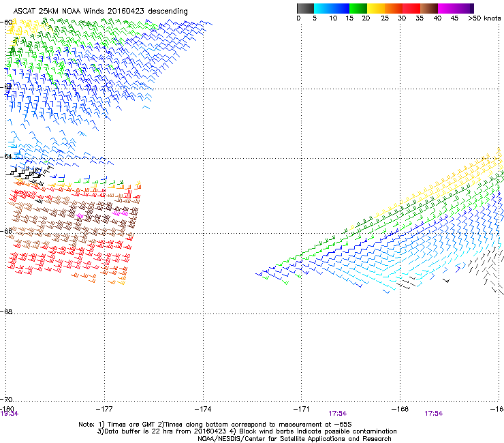Click the -168 longitude axis label
This screenshot has width=504, height=443.
tap(400, 409)
